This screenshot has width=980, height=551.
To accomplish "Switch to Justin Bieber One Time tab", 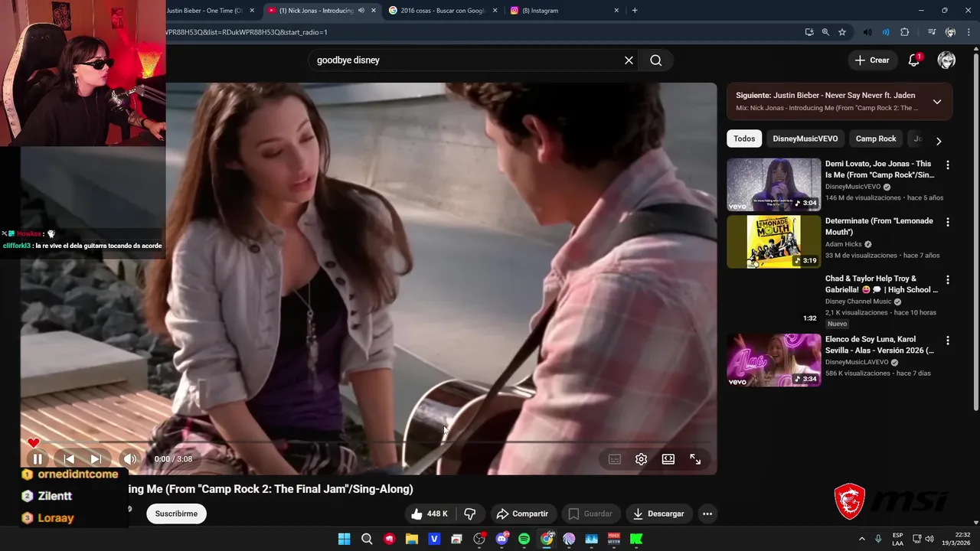I will pyautogui.click(x=204, y=11).
